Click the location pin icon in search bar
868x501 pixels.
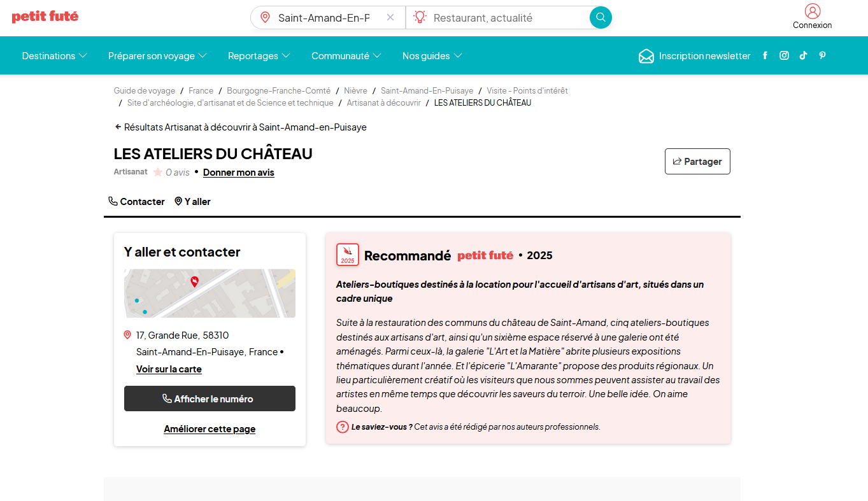[x=266, y=17]
